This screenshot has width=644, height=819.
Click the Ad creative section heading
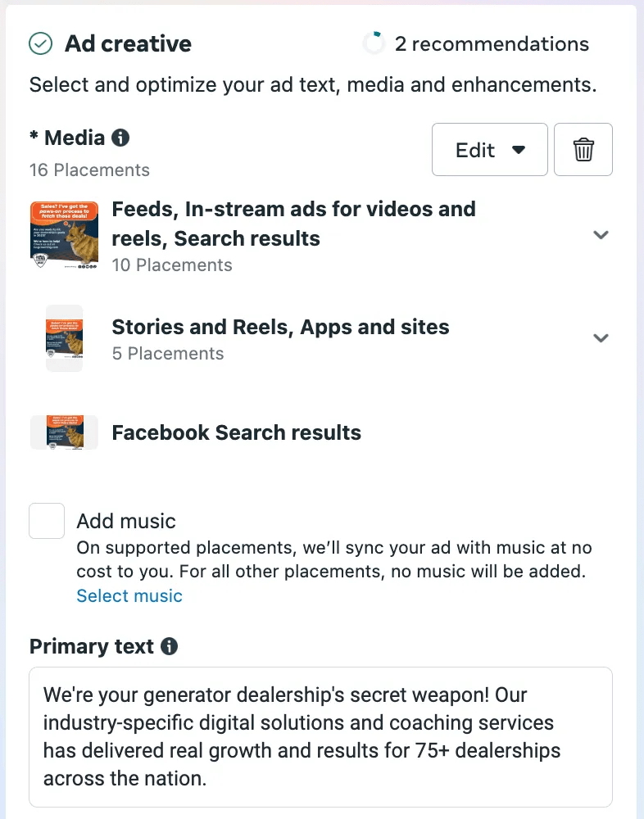pos(128,44)
